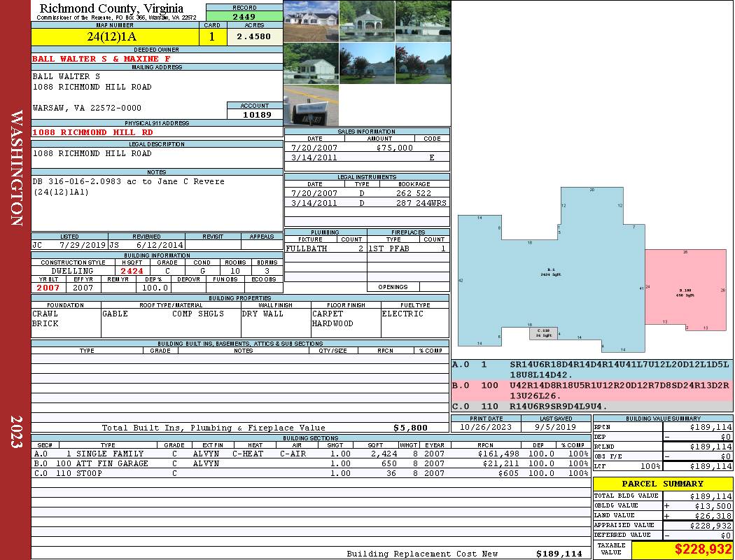The width and height of the screenshot is (735, 560).
Task: Click the OPENINGS field label
Action: point(393,287)
